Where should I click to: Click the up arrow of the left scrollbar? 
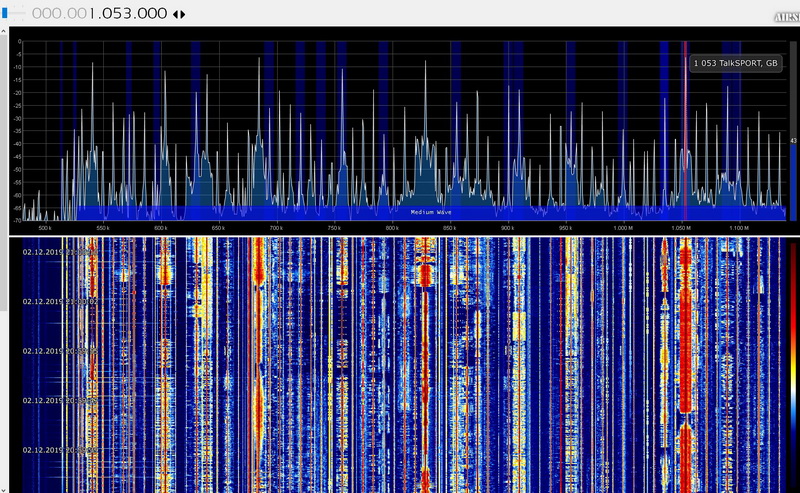coord(4,31)
